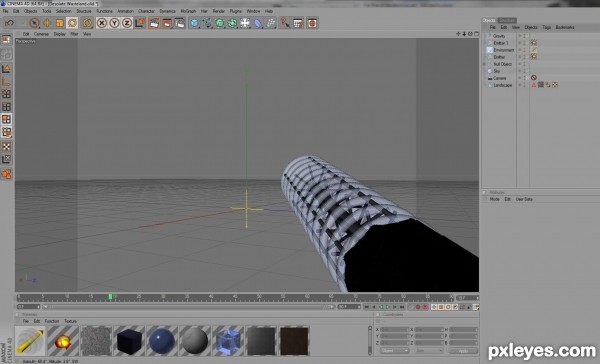Activate the Rotate tool icon
This screenshot has width=600, height=364.
[x=72, y=23]
